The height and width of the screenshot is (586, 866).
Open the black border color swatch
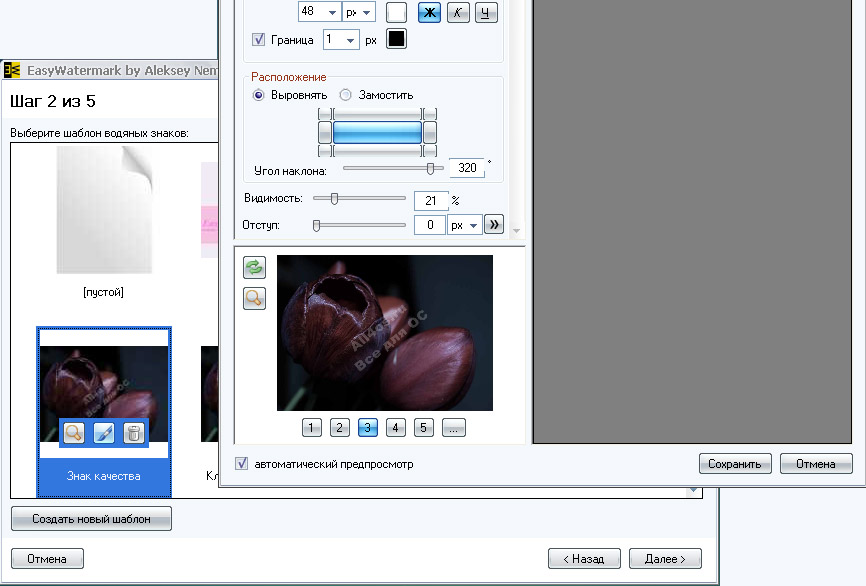[396, 39]
